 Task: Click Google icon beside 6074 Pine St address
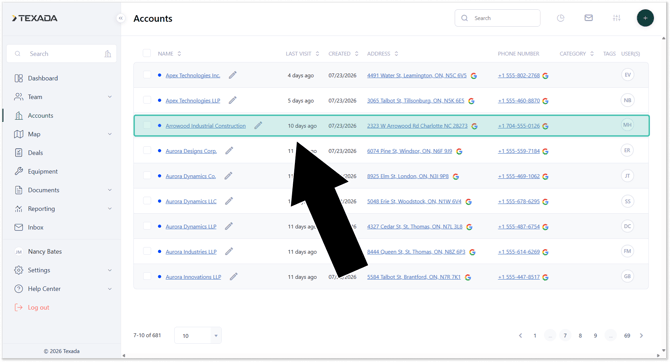coord(459,151)
